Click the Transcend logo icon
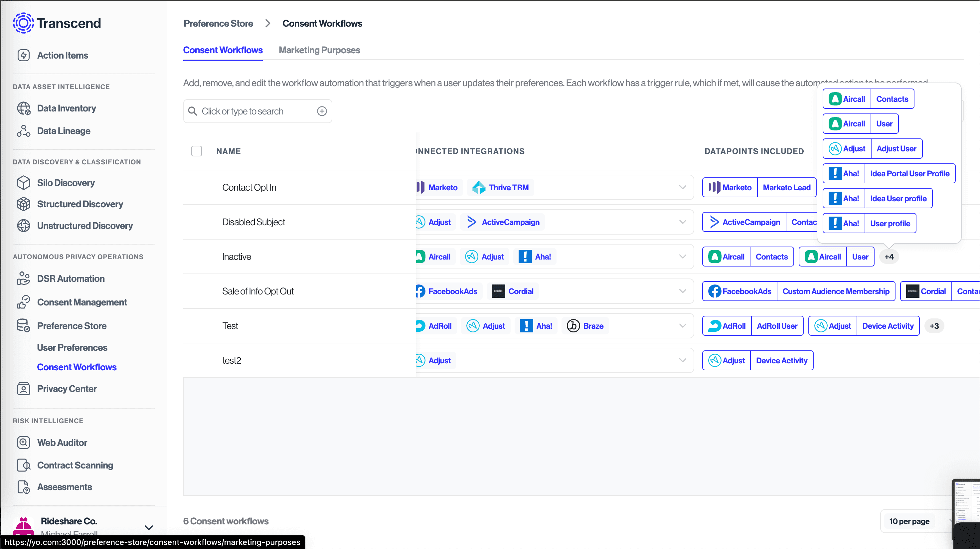Viewport: 980px width, 549px height. (x=24, y=23)
